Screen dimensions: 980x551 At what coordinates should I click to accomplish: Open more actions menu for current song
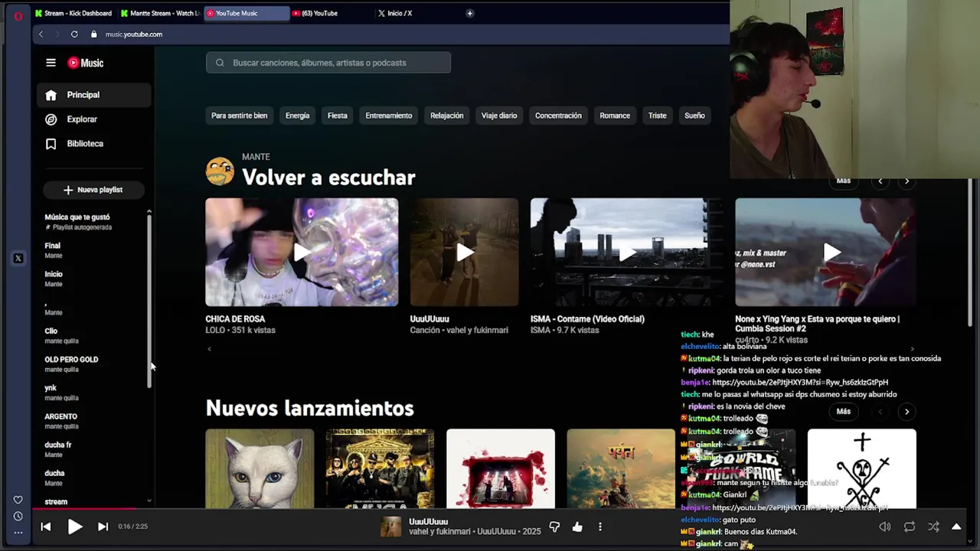[600, 527]
